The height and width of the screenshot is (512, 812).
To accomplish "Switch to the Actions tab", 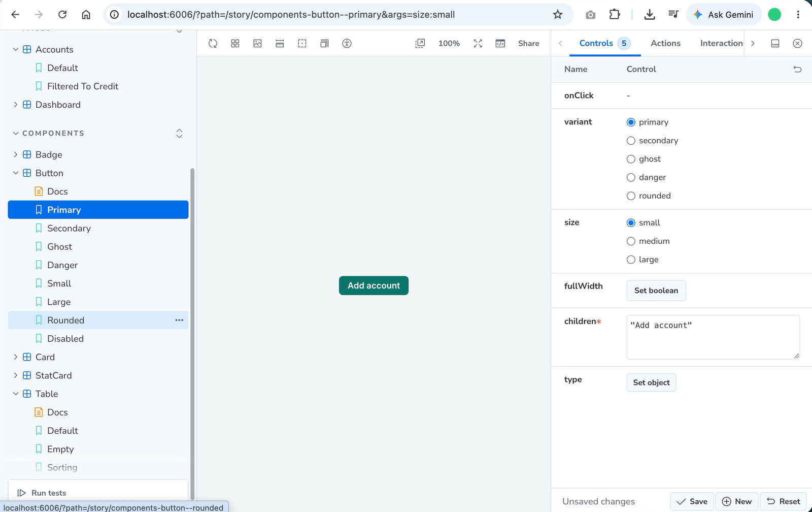I will tap(665, 43).
